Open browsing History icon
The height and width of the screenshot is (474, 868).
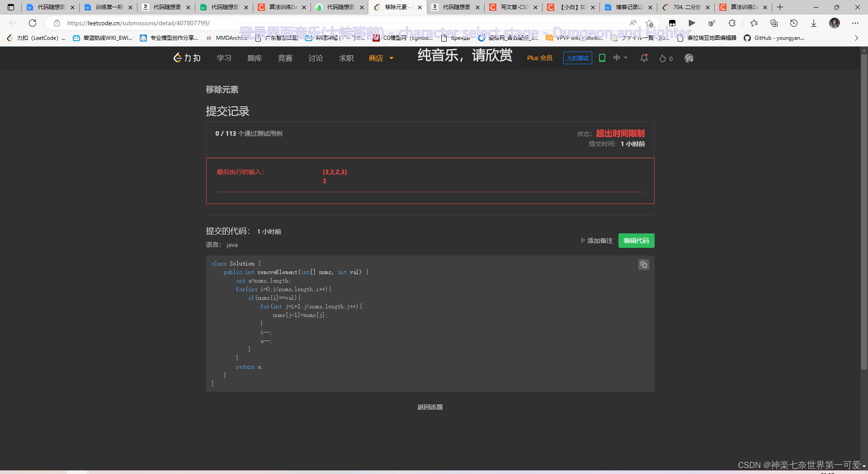click(794, 23)
